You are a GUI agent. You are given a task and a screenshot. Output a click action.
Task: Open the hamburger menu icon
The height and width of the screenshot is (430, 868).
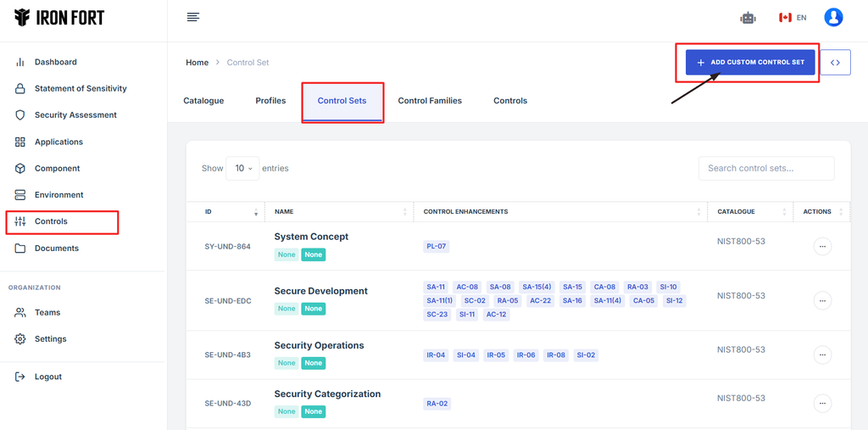193,17
